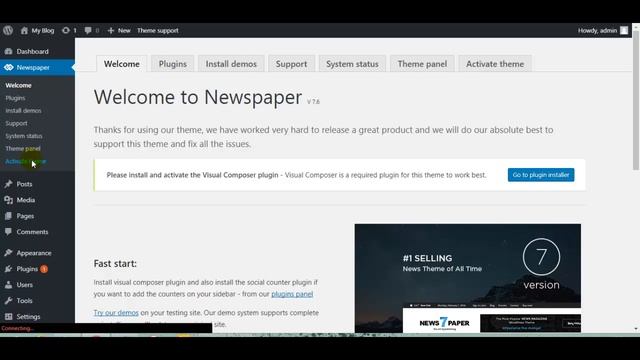Open Comments menu label
The width and height of the screenshot is (640, 360).
(x=32, y=232)
